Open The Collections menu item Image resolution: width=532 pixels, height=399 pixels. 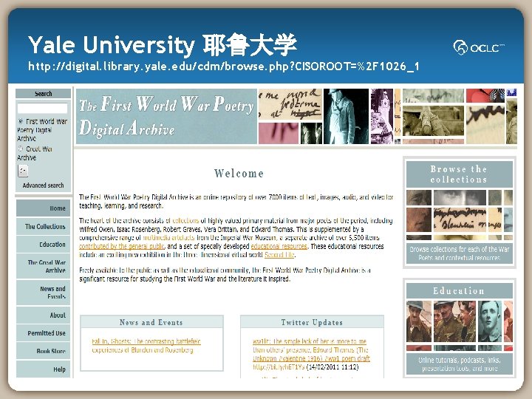(44, 226)
